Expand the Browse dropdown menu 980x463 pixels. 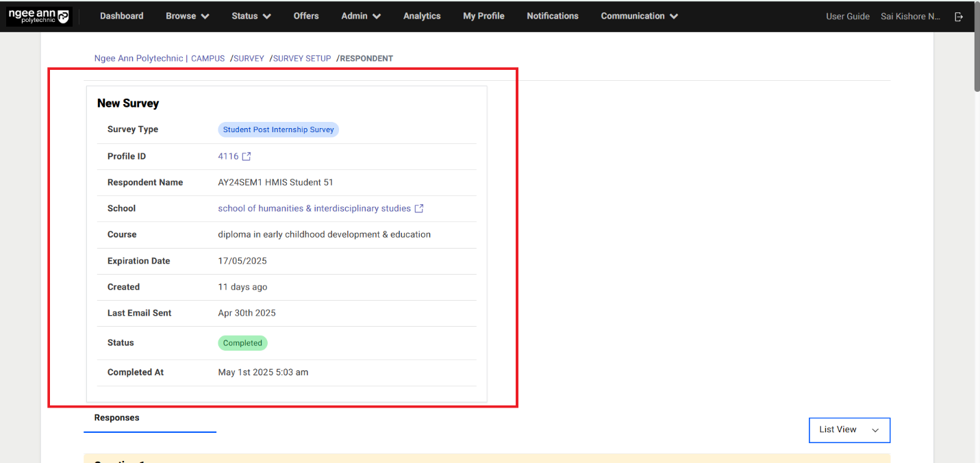(x=187, y=16)
